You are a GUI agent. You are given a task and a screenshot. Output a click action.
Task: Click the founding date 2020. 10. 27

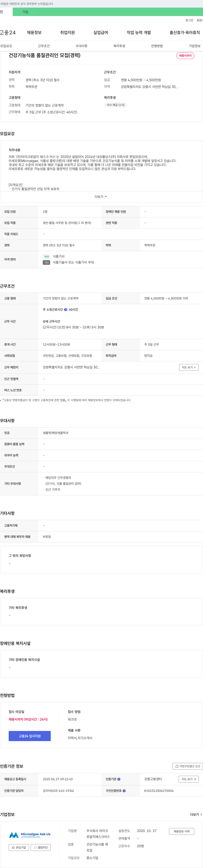(x=147, y=831)
